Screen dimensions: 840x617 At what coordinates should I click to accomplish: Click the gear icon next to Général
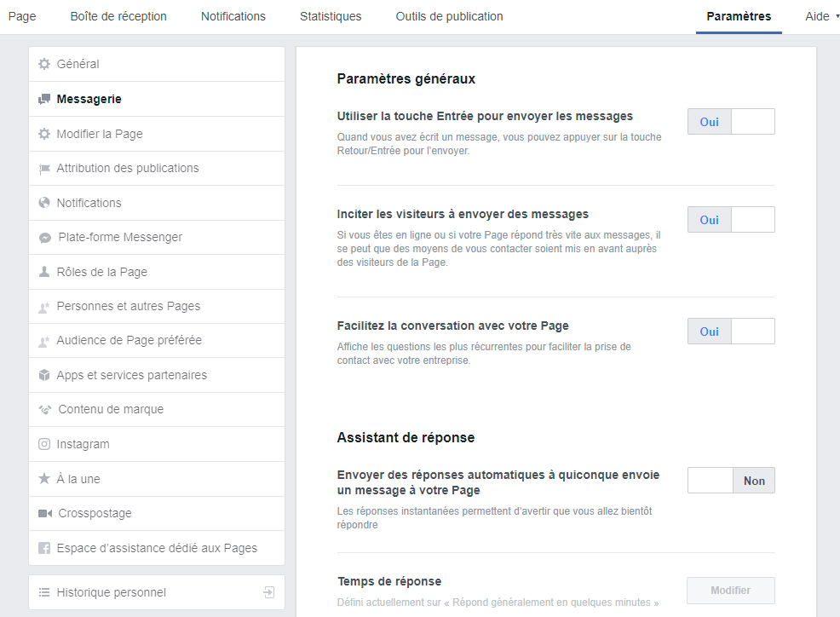pos(44,64)
